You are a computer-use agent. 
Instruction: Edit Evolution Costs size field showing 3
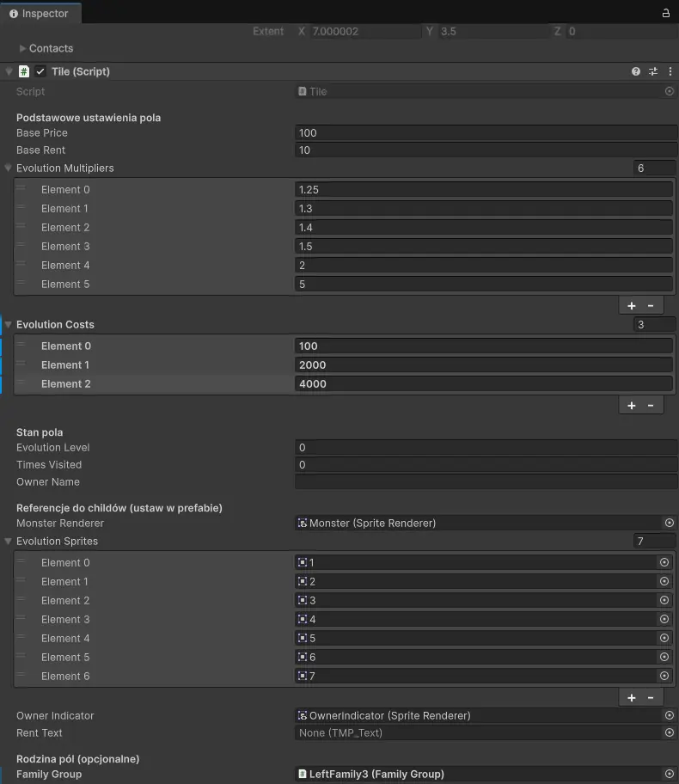tap(654, 324)
